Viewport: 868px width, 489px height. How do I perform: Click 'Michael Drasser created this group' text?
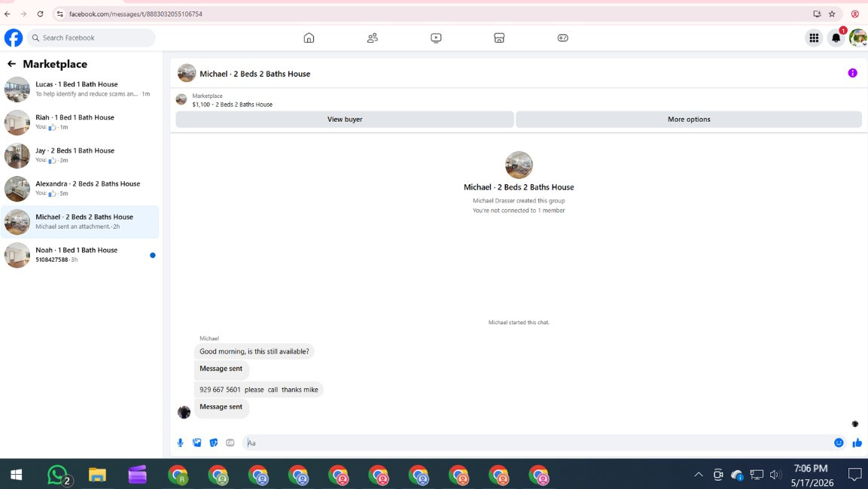(x=519, y=201)
